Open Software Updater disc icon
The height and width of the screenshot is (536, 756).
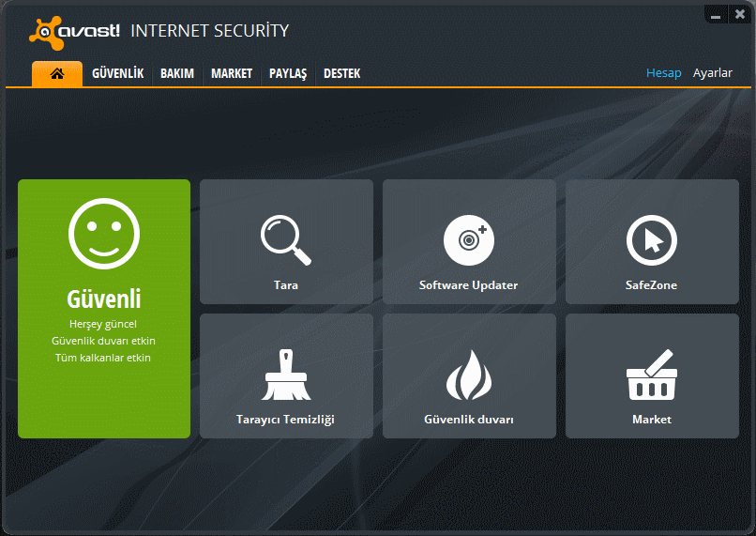pos(469,239)
